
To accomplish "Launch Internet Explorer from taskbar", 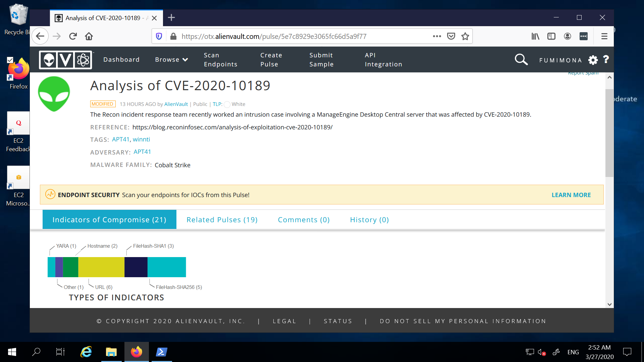I will 86,352.
